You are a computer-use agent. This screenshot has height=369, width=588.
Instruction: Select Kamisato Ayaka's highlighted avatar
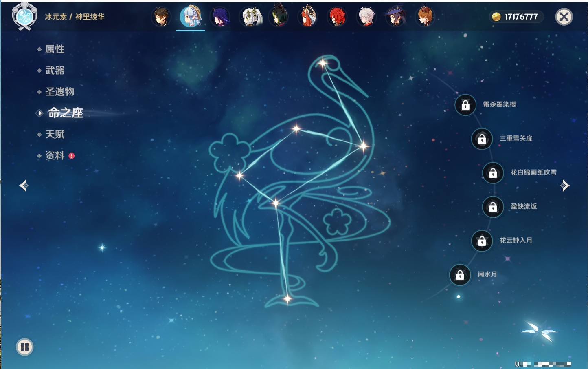[x=191, y=17]
